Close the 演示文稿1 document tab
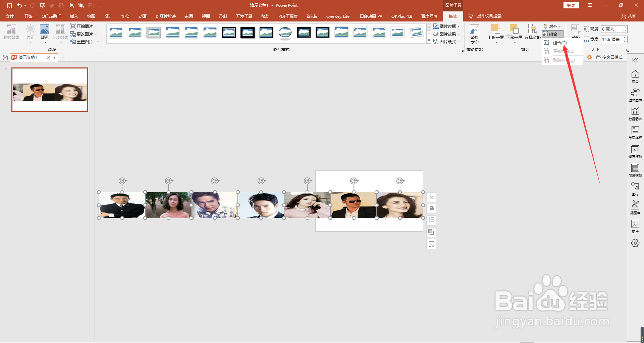 click(49, 57)
